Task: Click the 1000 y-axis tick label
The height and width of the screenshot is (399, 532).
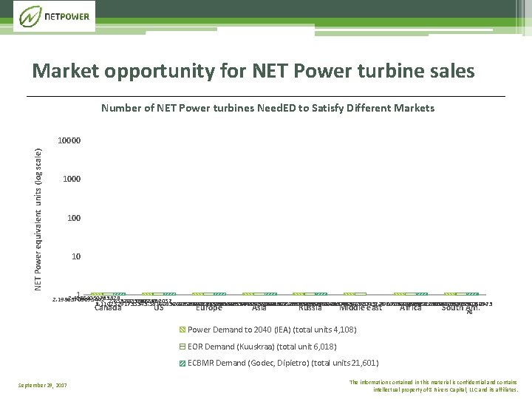Action: [x=72, y=179]
